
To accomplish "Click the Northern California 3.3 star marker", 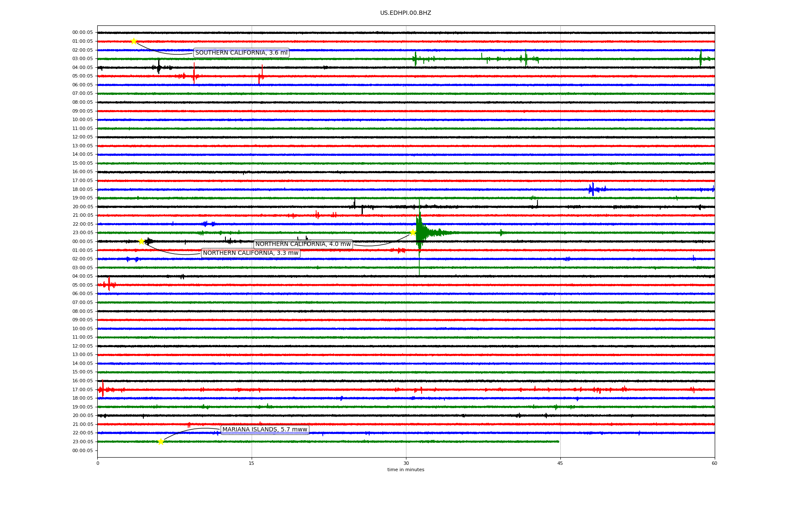I will point(142,241).
